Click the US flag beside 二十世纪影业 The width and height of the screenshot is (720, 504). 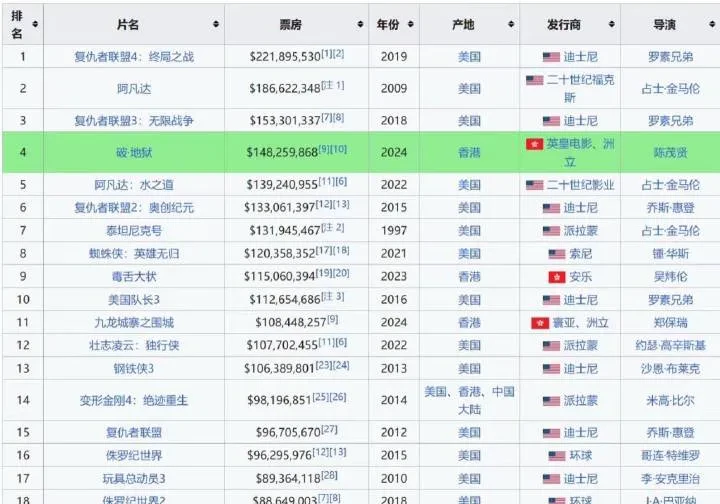[534, 185]
